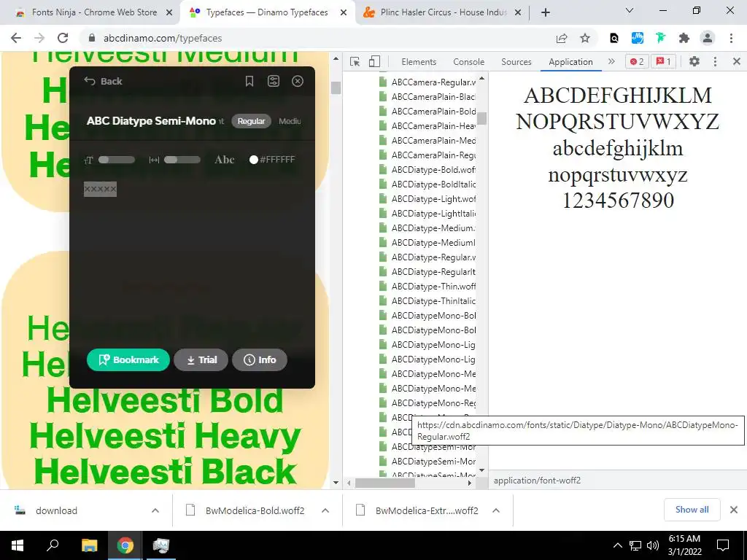Show hidden system tray icons
Viewport: 747px width, 560px height.
click(617, 545)
